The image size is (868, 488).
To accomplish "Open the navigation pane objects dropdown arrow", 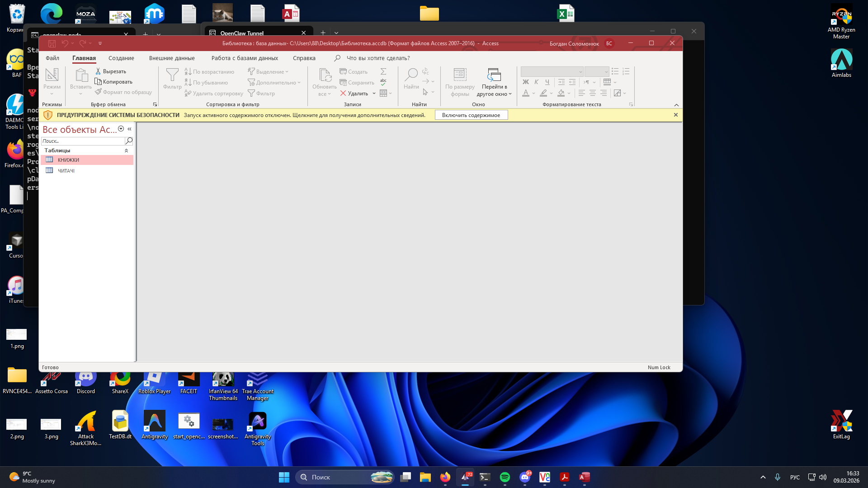I will pyautogui.click(x=121, y=129).
